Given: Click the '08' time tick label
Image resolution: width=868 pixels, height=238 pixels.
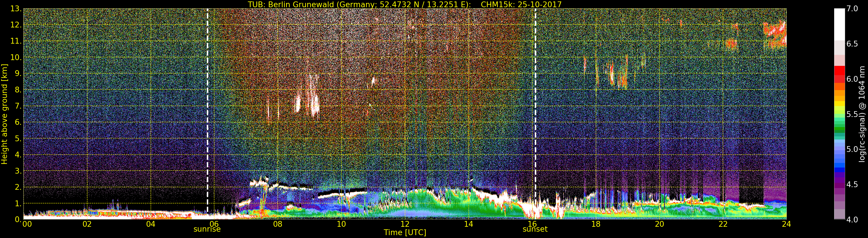Looking at the screenshot, I should coord(278,224).
